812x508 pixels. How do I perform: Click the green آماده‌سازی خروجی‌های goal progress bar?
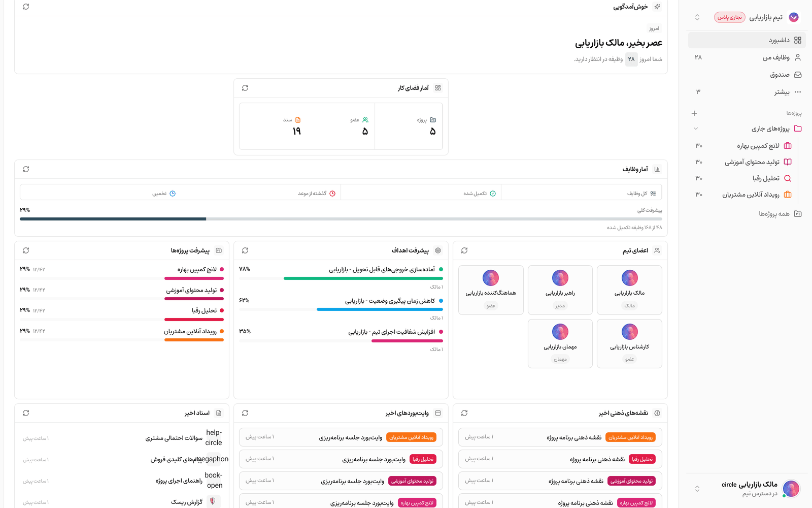click(341, 278)
